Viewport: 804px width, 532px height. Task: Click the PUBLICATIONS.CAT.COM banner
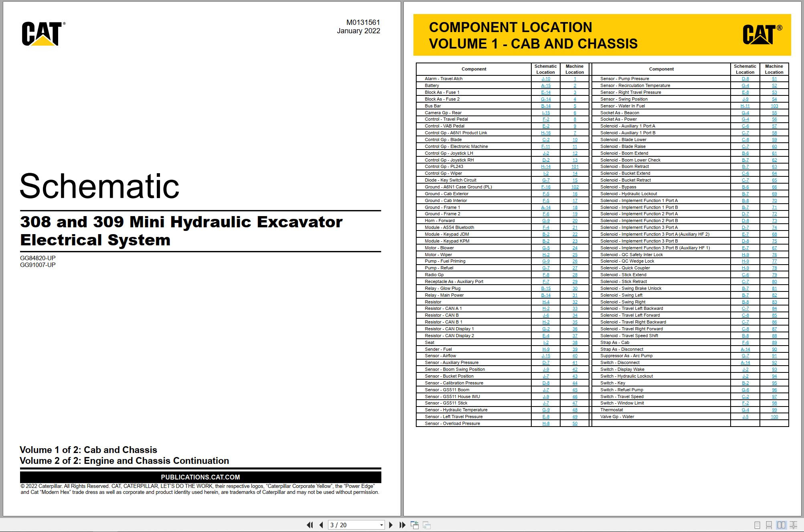click(200, 477)
